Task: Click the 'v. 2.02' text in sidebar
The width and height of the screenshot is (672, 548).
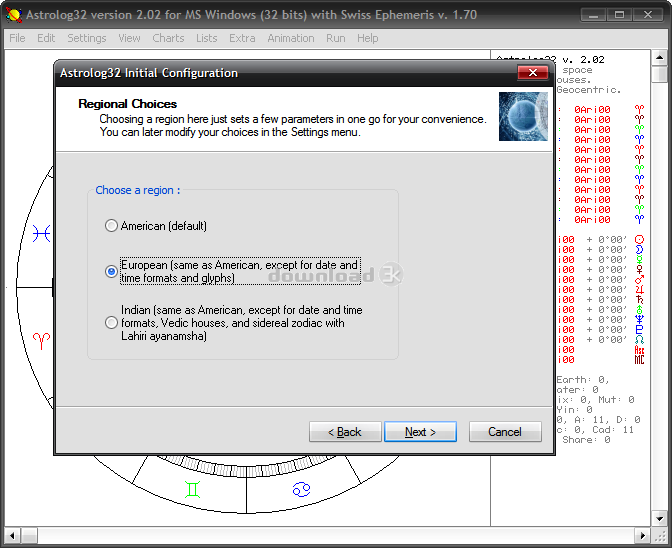Action: click(x=583, y=60)
